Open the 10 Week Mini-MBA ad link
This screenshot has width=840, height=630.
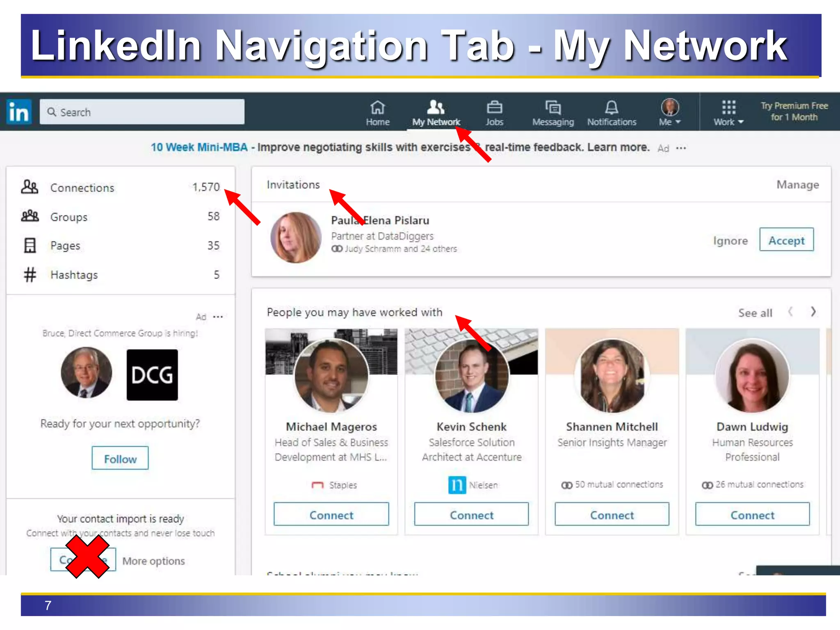pos(199,147)
